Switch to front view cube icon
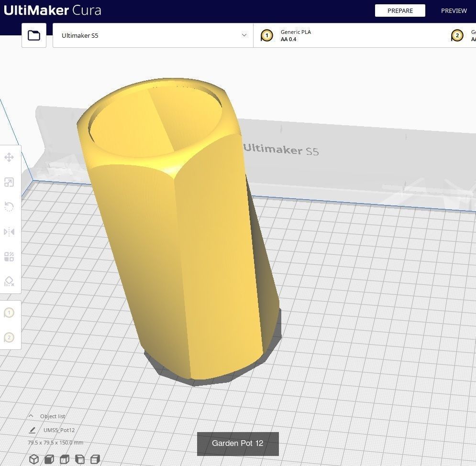The height and width of the screenshot is (466, 476). coord(49,459)
